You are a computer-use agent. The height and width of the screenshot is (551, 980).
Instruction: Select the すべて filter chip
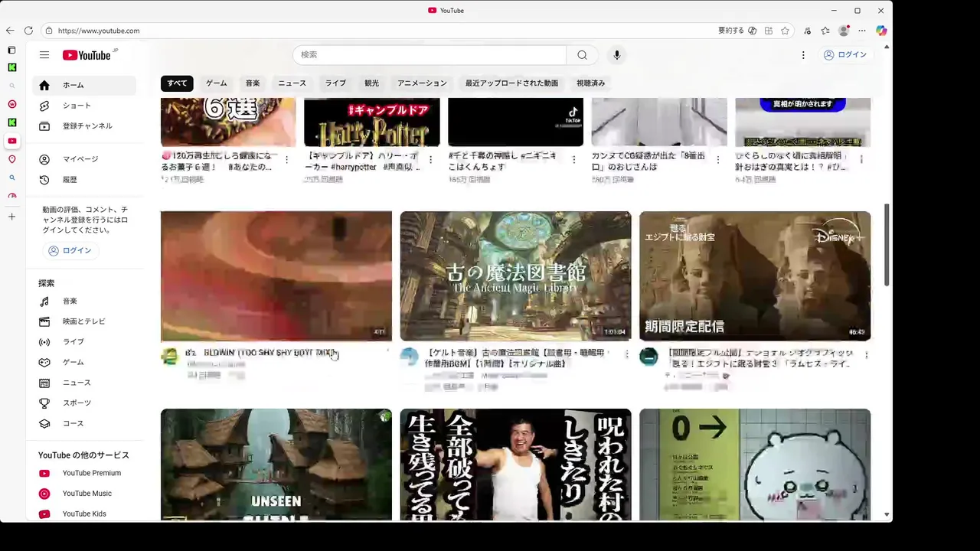pyautogui.click(x=177, y=83)
